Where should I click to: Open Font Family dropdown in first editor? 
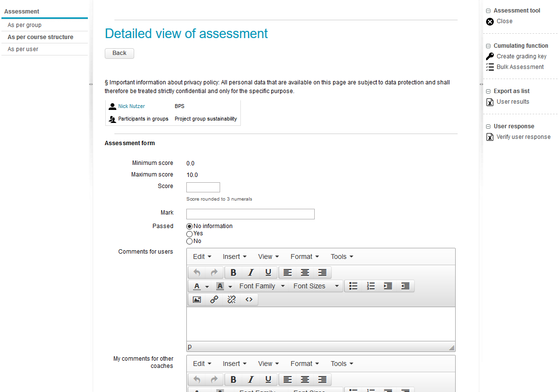[262, 286]
